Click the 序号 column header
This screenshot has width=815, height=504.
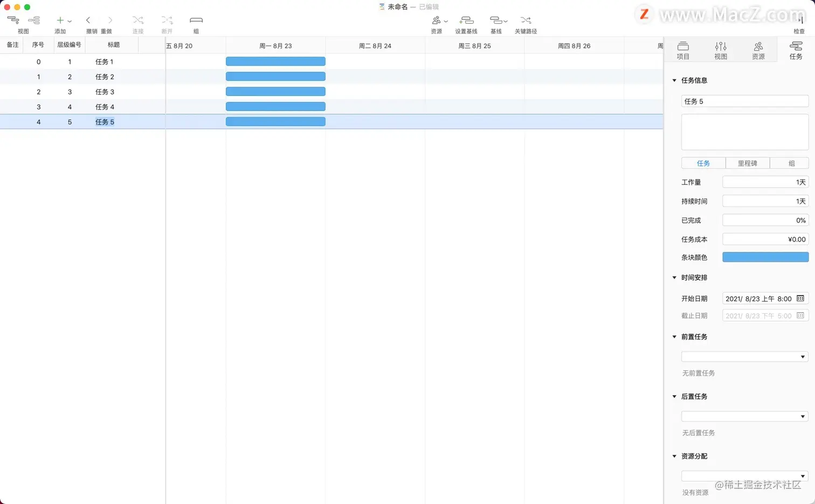(38, 45)
